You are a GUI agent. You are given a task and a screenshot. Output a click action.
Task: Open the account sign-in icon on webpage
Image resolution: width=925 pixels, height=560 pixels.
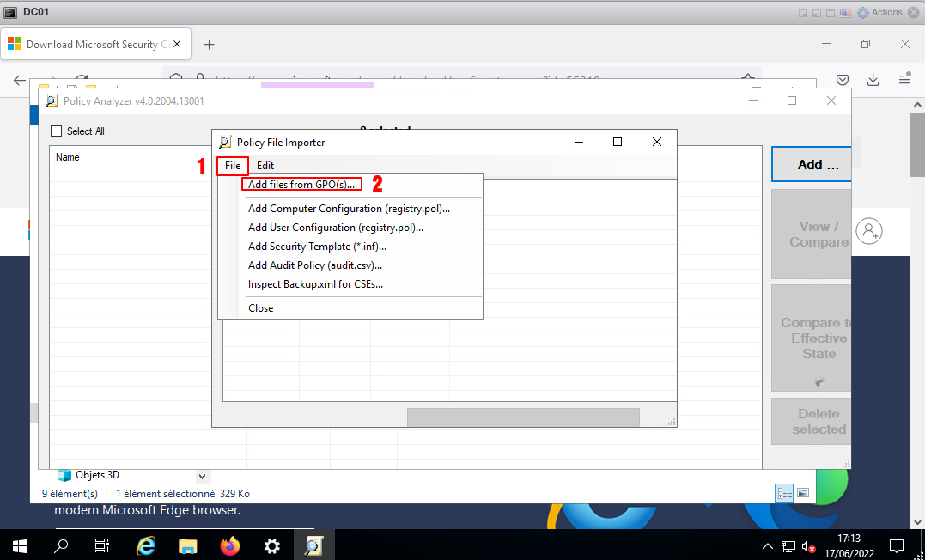point(869,230)
